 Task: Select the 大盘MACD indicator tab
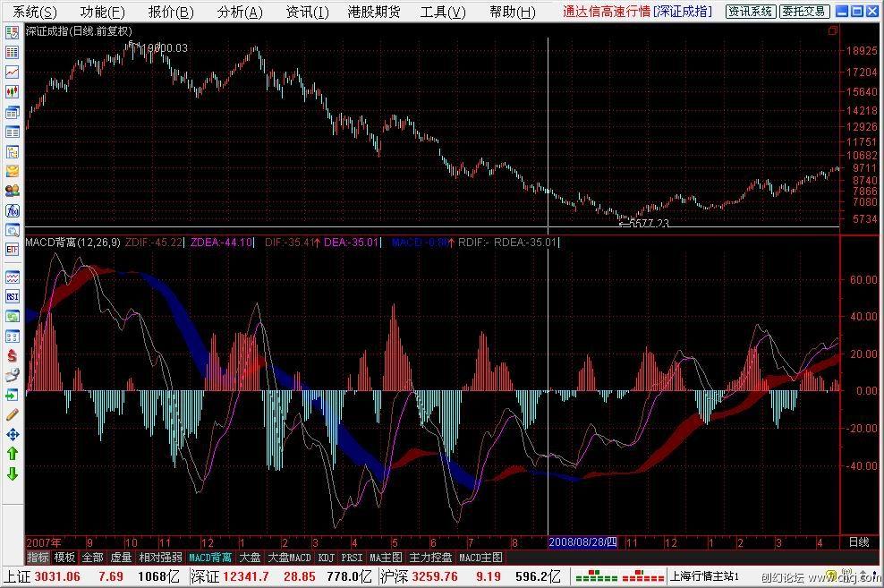point(290,558)
